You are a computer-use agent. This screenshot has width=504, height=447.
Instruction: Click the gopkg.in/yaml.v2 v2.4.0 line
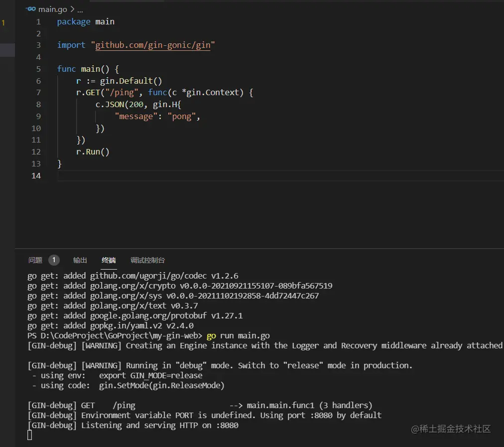click(111, 326)
